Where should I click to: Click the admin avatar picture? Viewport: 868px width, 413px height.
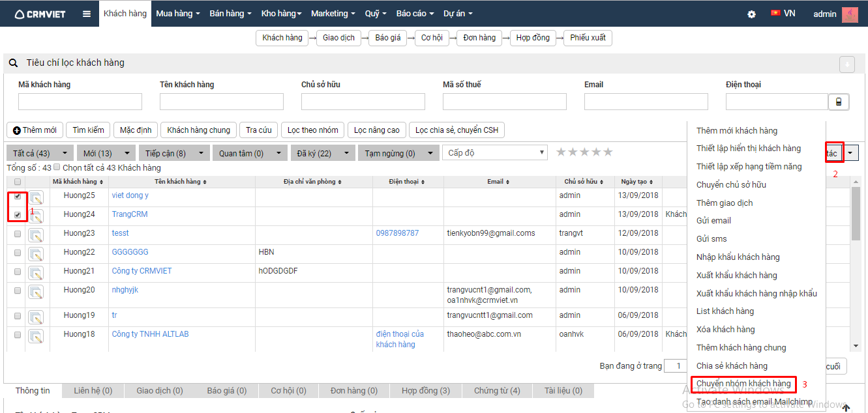click(x=850, y=14)
